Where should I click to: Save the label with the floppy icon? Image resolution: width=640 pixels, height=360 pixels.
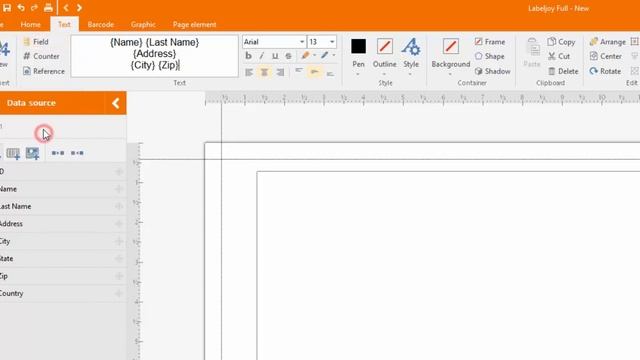7,8
